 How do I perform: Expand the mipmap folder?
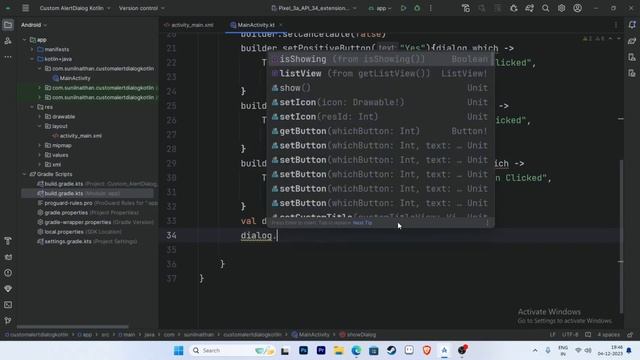point(40,145)
